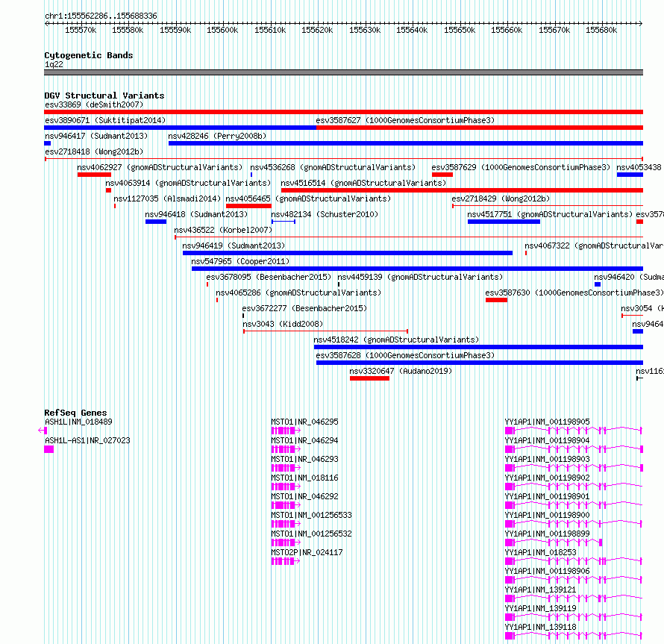Click the DGV Structural Variants track heading
Image resolution: width=664 pixels, height=644 pixels.
point(104,96)
